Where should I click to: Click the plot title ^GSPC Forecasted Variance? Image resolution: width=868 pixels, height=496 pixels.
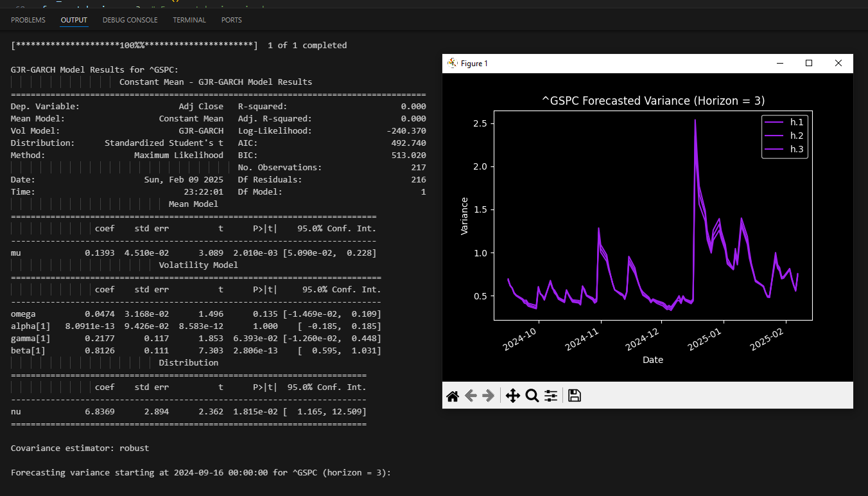(x=653, y=101)
